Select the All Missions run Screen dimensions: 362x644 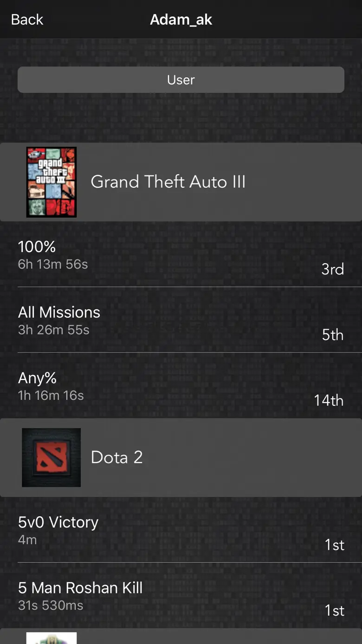tap(181, 320)
